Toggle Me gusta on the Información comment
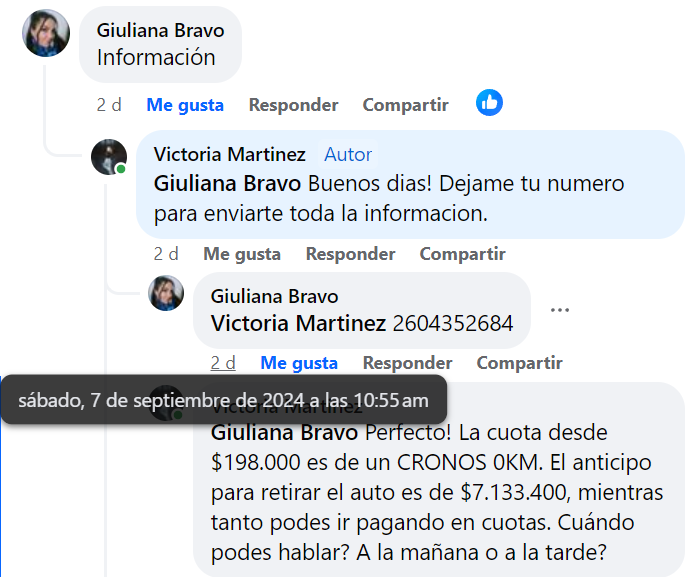Viewport: 686px width, 577px height. [x=185, y=105]
